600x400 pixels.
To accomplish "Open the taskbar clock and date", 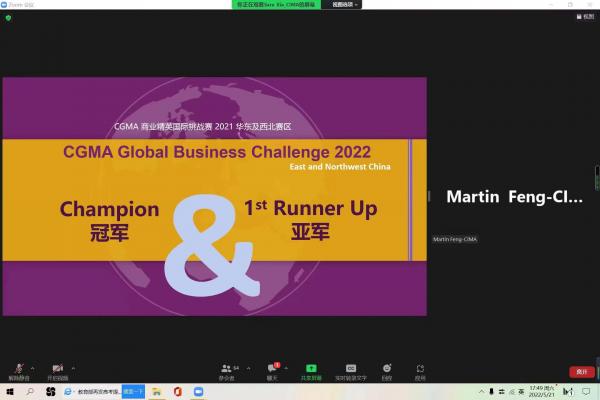I will 541,391.
